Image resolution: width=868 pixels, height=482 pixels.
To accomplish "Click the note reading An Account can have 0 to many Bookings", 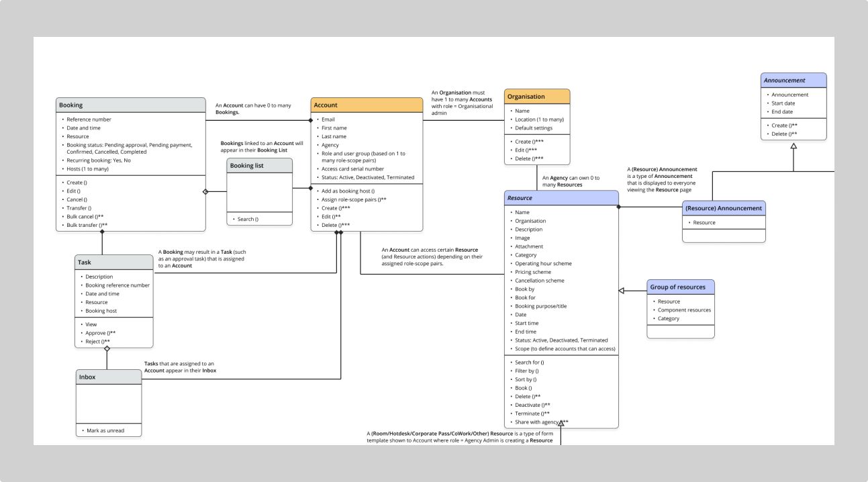I will point(254,109).
